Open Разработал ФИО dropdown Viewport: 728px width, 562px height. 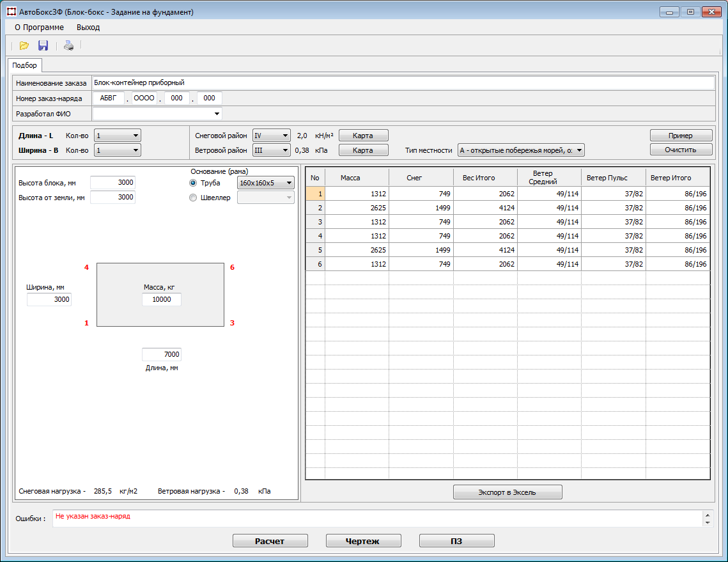click(217, 114)
